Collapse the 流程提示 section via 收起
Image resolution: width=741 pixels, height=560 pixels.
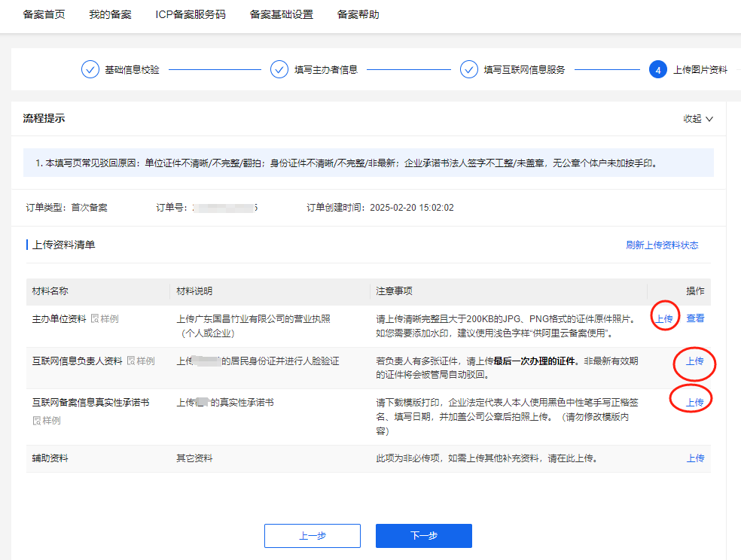(x=697, y=118)
